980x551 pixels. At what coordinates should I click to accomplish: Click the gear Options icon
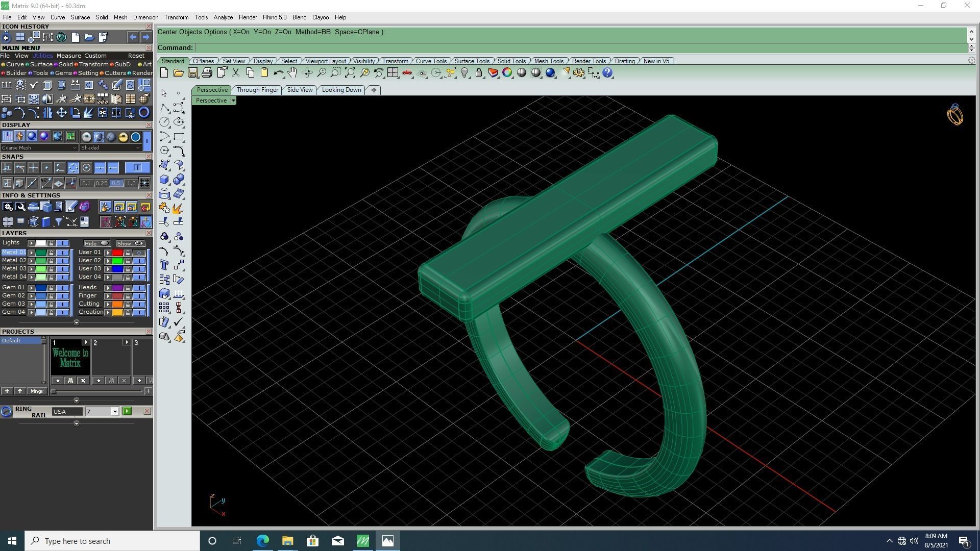coord(579,73)
